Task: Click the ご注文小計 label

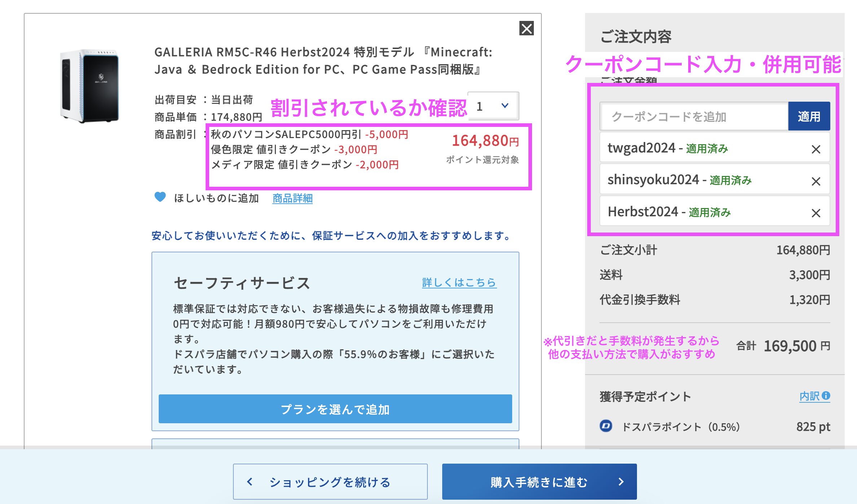Action: pyautogui.click(x=628, y=250)
